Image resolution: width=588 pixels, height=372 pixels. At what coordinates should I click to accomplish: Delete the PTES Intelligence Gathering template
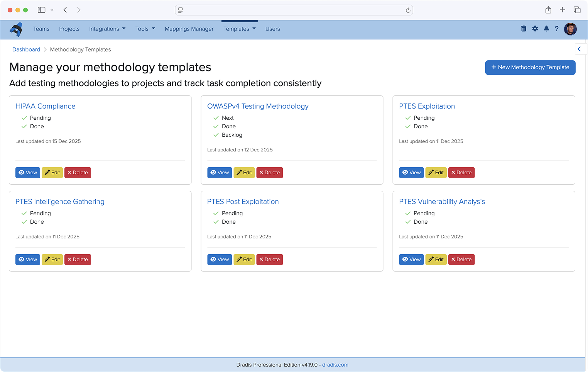[x=78, y=260]
